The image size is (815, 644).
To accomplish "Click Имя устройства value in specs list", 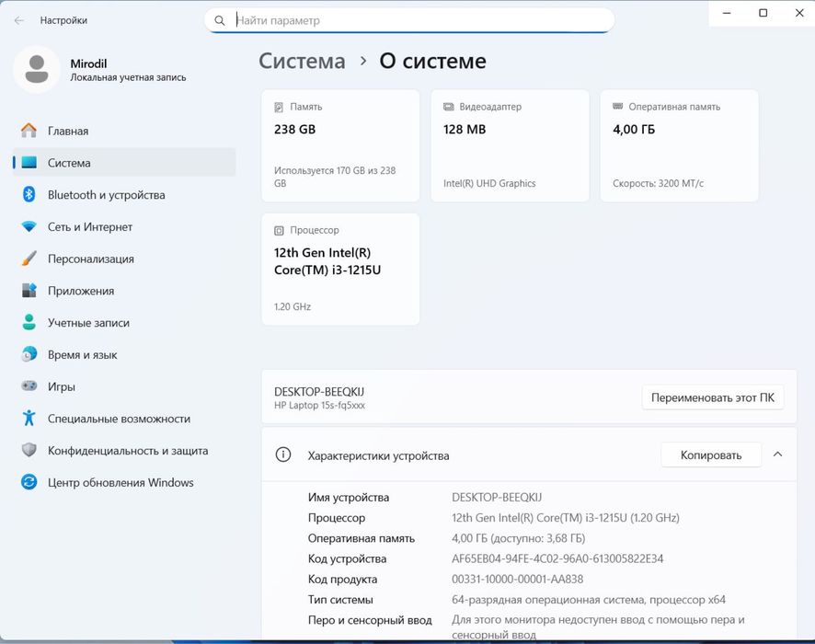I will [x=497, y=498].
